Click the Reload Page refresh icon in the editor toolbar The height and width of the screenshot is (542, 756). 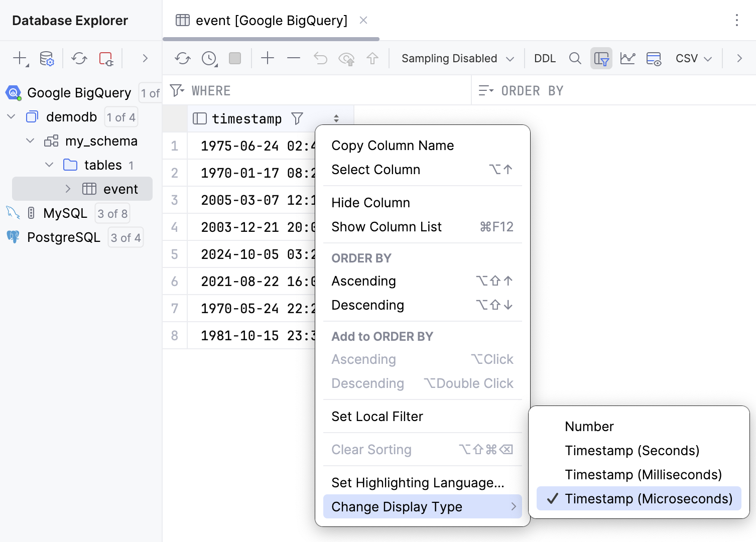(182, 59)
